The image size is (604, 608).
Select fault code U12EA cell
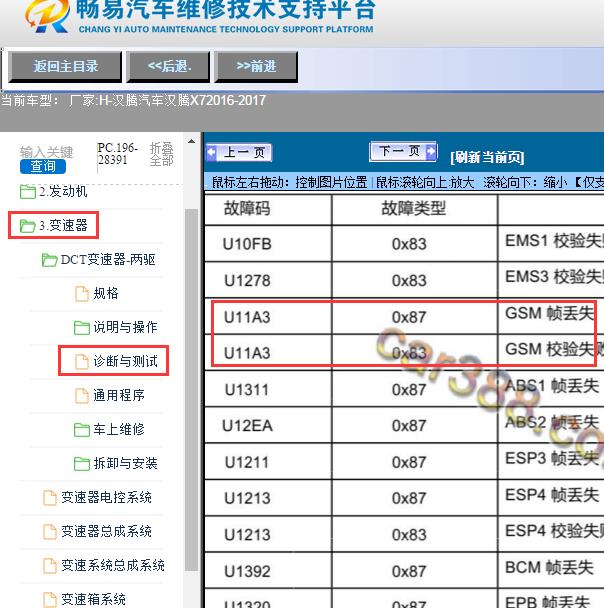point(268,426)
